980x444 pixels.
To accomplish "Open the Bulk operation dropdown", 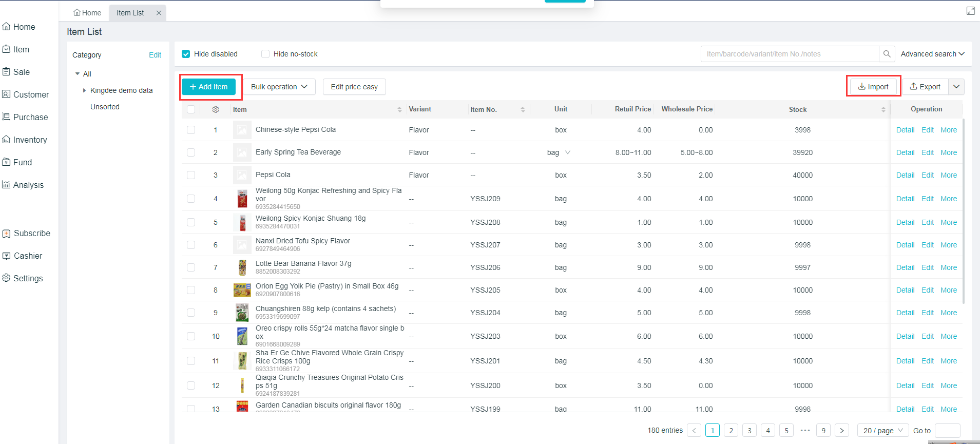I will click(279, 87).
